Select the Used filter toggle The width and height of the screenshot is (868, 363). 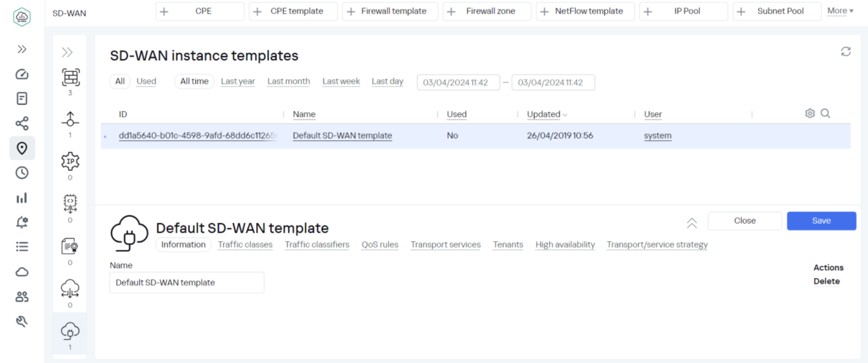146,81
